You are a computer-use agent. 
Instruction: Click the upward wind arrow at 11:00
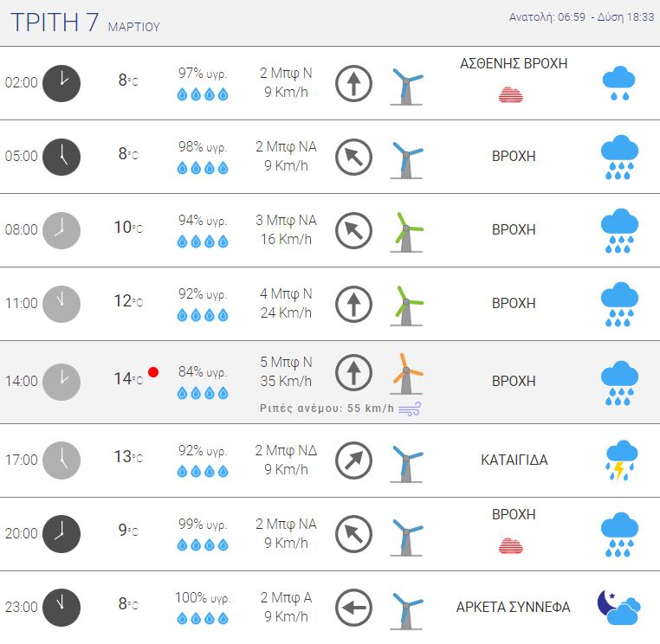[353, 304]
